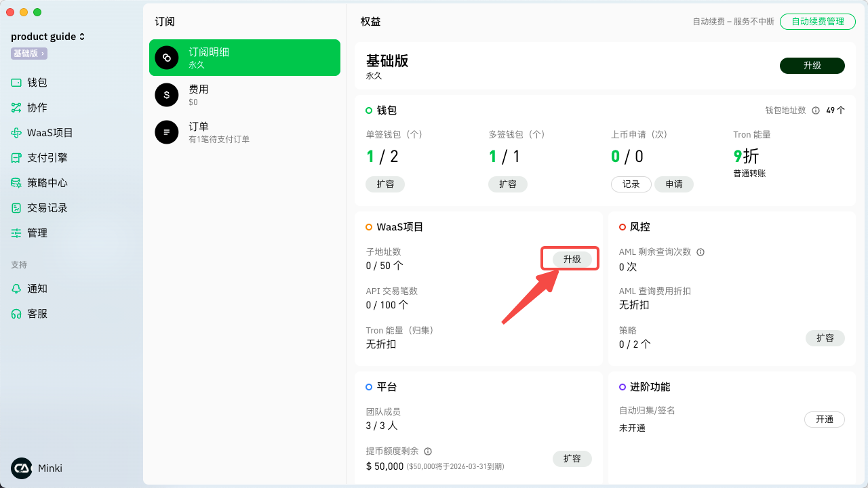
Task: Open 订单 with pending payment order
Action: [244, 132]
